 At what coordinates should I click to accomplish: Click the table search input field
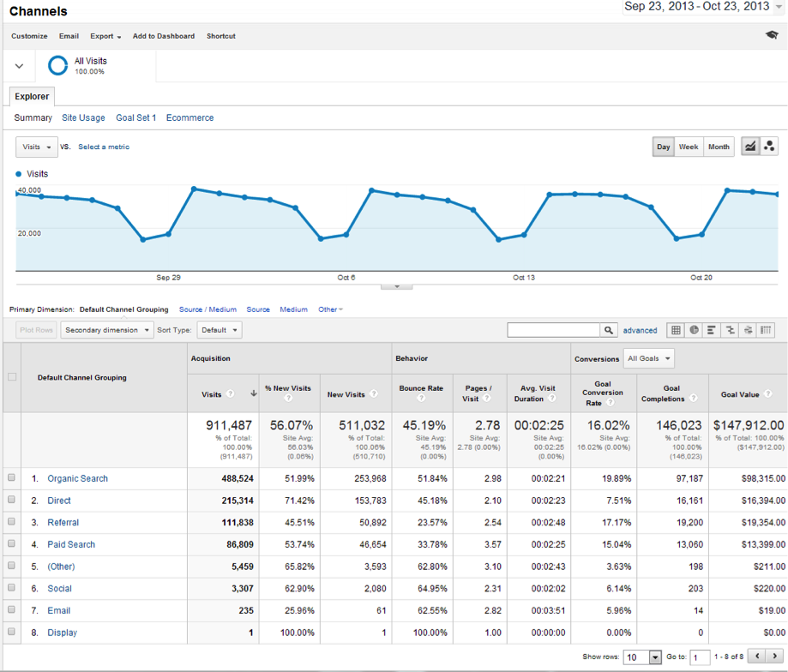tap(553, 330)
